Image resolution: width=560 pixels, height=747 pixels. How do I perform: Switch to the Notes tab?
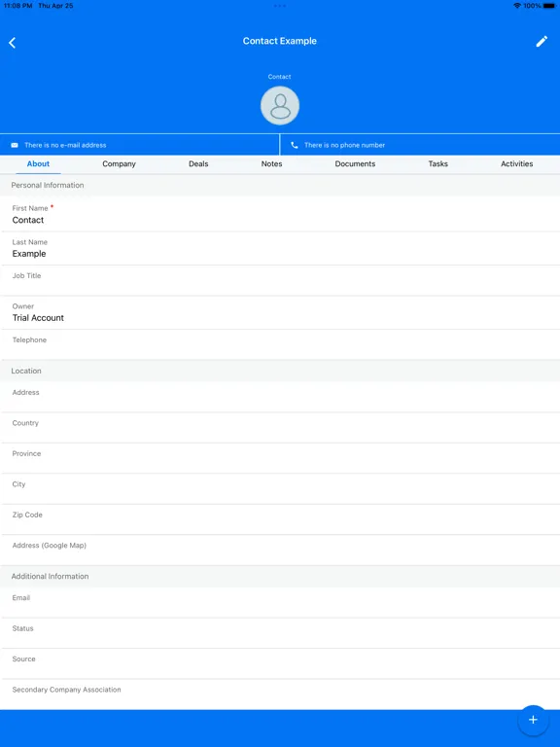click(x=271, y=163)
